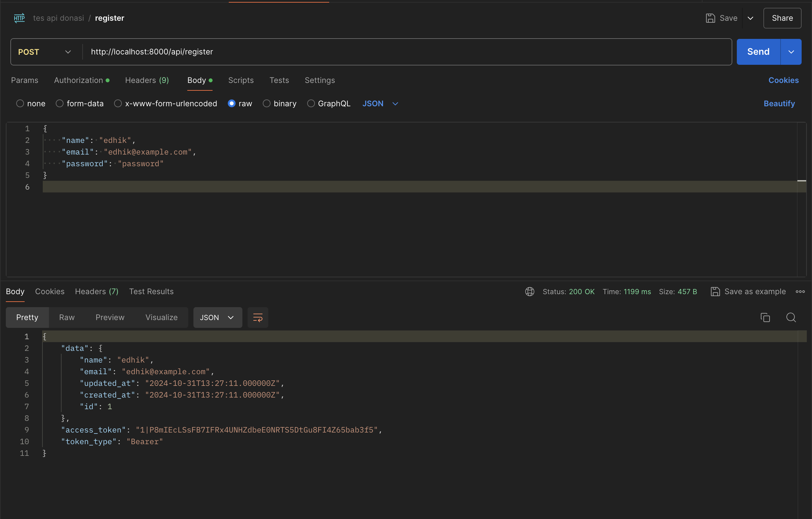This screenshot has height=519, width=812.
Task: Expand the Send options arrow
Action: coord(791,52)
